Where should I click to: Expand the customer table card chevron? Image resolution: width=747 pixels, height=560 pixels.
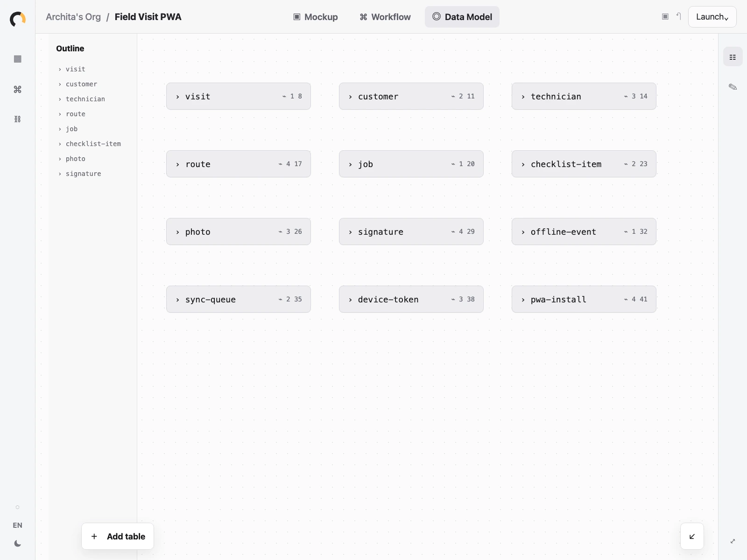pos(350,97)
